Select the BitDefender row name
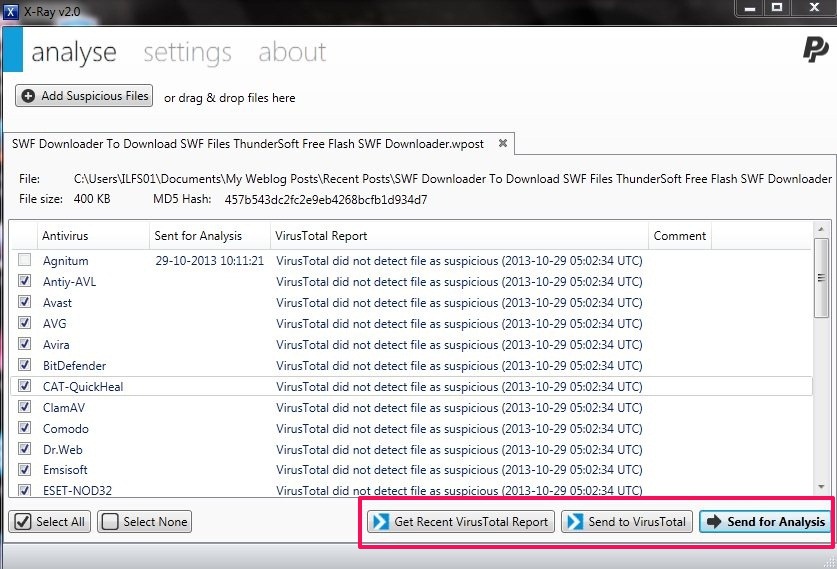837x569 pixels. (74, 366)
